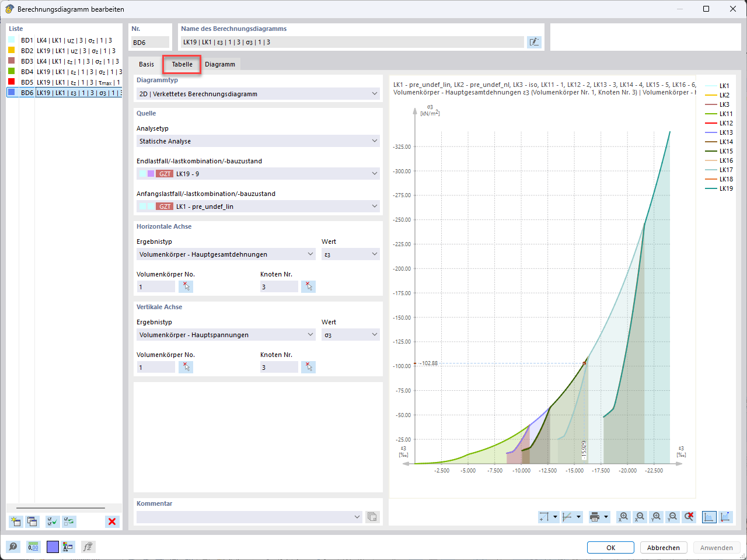Toggle the filled area diagram view
Viewport: 747px width, 560px height.
coord(709,517)
